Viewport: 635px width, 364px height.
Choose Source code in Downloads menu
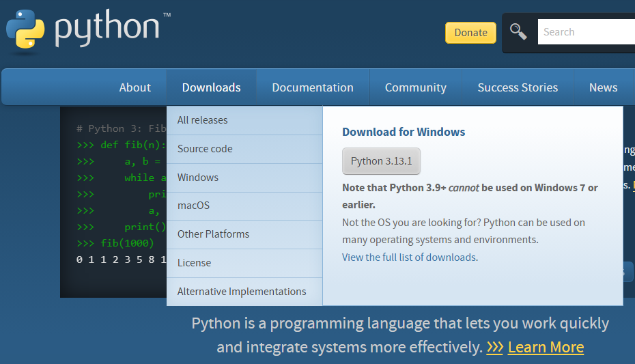point(205,149)
